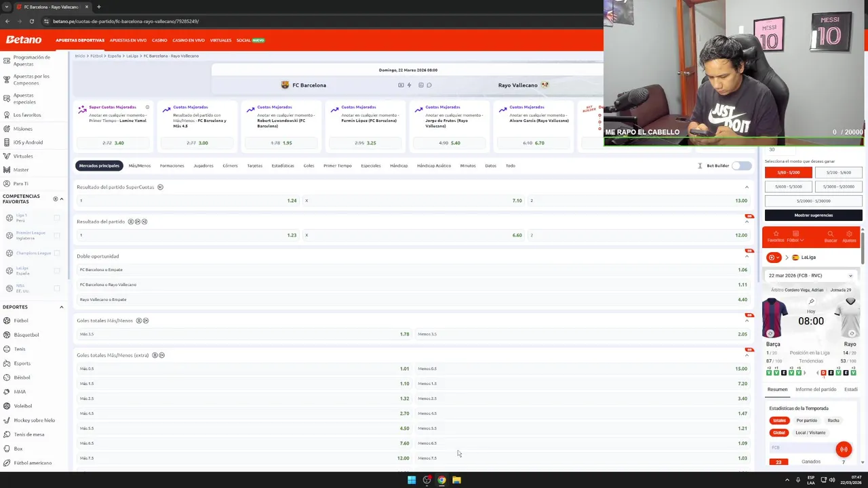Open Tenis de mesa icon
The width and height of the screenshot is (868, 488).
(x=7, y=434)
